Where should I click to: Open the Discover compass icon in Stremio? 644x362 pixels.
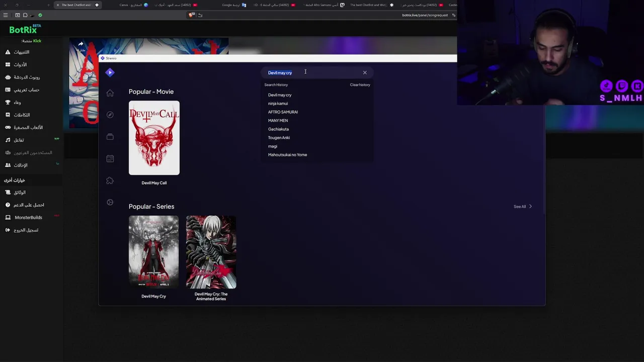pyautogui.click(x=110, y=115)
